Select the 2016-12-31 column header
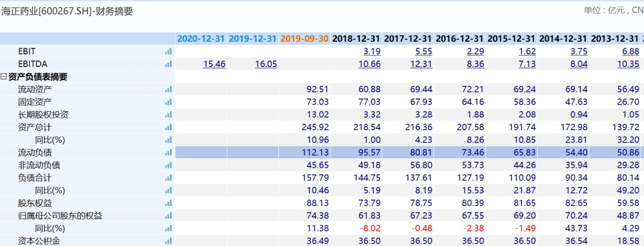Viewport: 644px width, 246px height. click(460, 39)
